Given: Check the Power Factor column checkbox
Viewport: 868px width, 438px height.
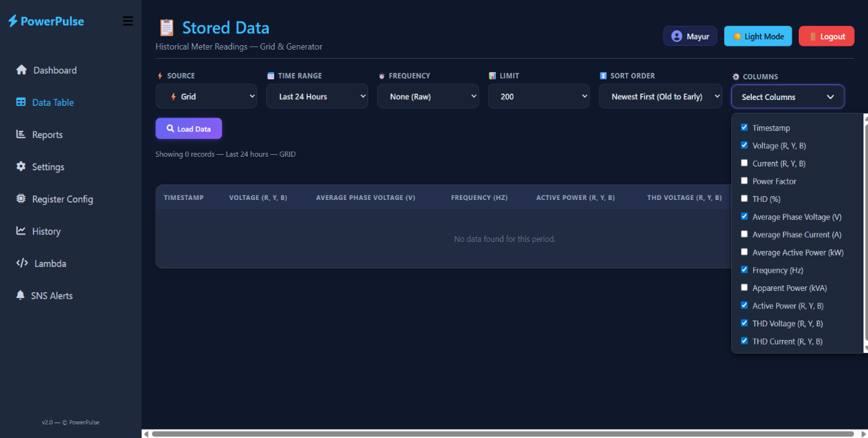Looking at the screenshot, I should click(x=744, y=181).
